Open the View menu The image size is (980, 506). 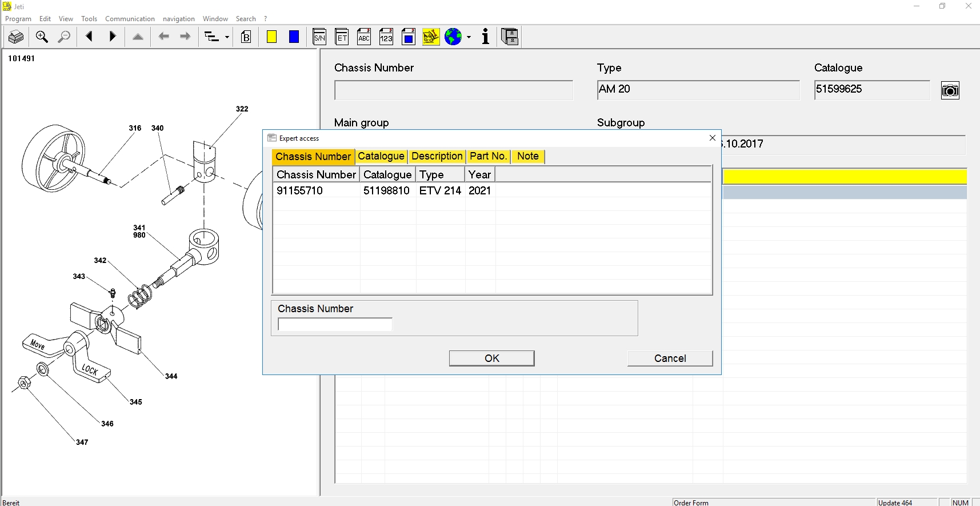[66, 19]
